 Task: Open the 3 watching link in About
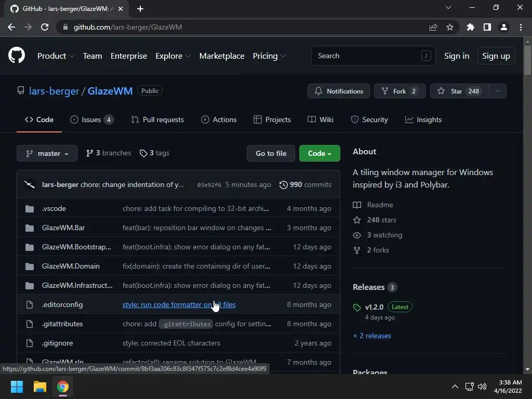pos(378,235)
